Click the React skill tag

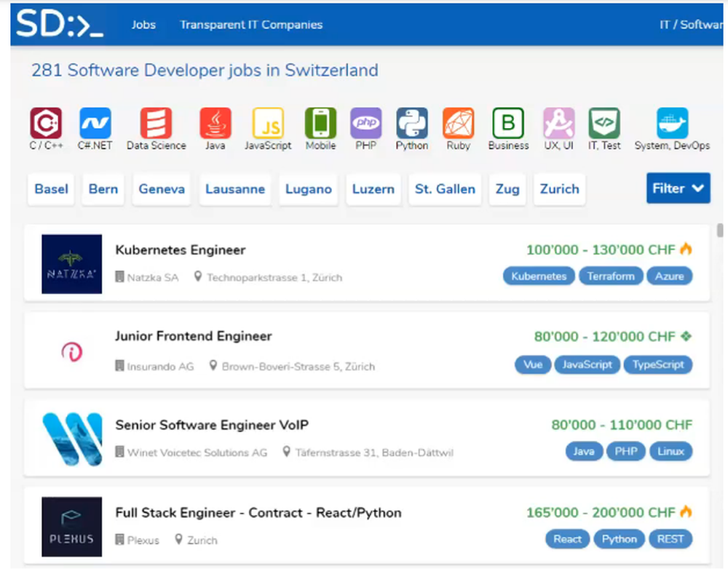click(567, 539)
